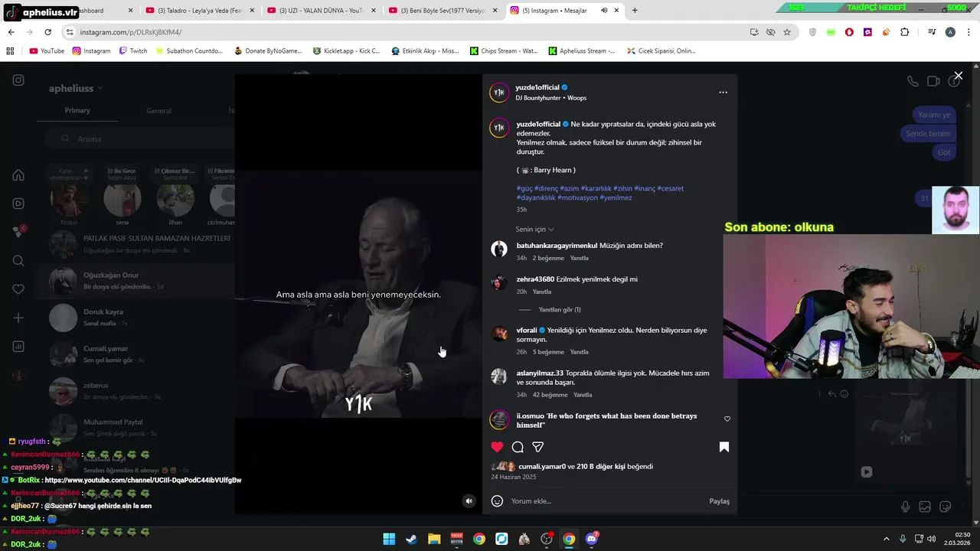Expand the Senin için comment sort dropdown

tap(534, 230)
